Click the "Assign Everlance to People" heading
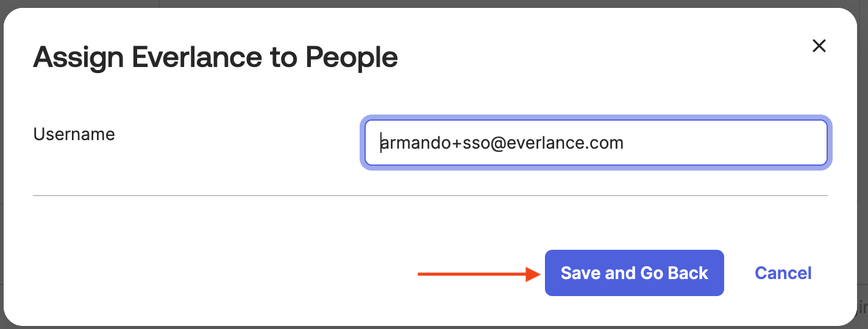The width and height of the screenshot is (868, 329). [x=215, y=57]
